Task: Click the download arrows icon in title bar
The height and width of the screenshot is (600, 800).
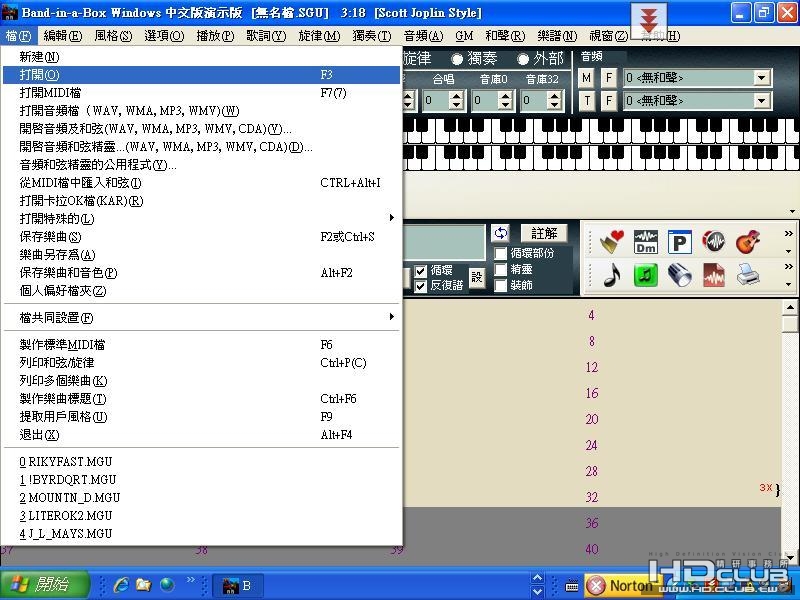Action: point(648,20)
